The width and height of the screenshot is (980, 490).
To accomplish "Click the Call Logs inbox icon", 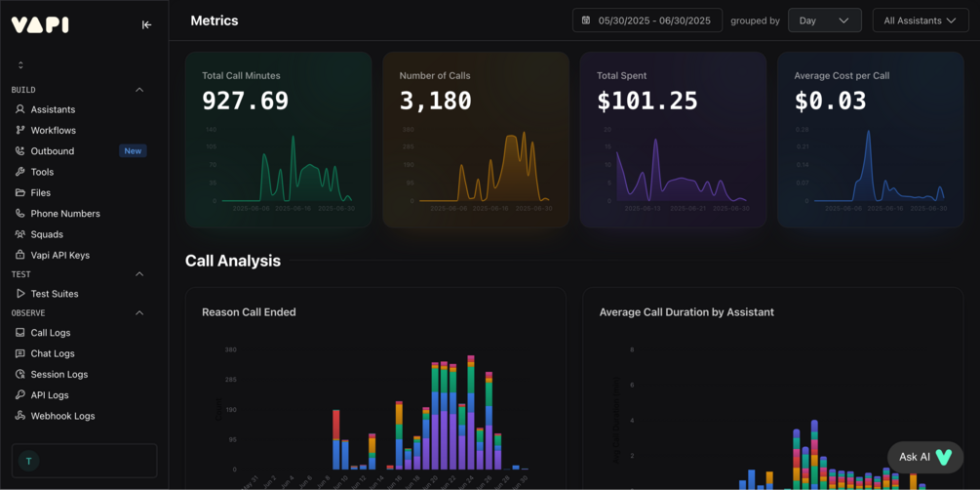I will (20, 333).
